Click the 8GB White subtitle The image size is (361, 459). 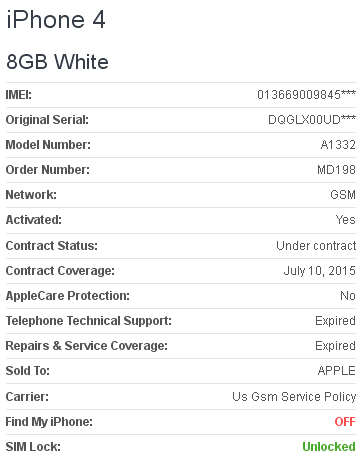pyautogui.click(x=57, y=62)
